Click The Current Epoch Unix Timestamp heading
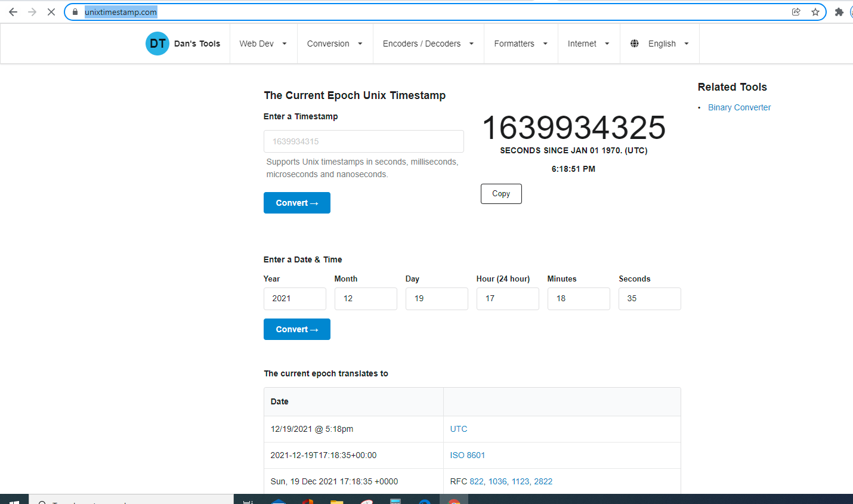The height and width of the screenshot is (504, 853). click(x=355, y=95)
